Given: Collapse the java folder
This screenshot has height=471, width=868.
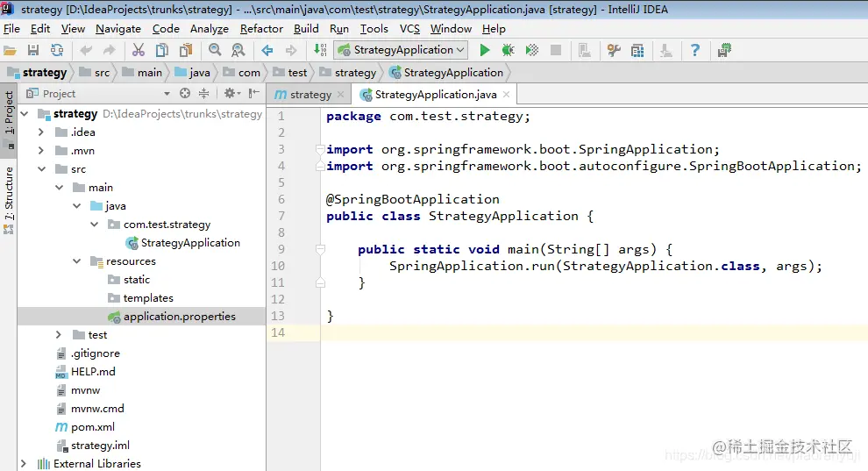Looking at the screenshot, I should (x=77, y=206).
